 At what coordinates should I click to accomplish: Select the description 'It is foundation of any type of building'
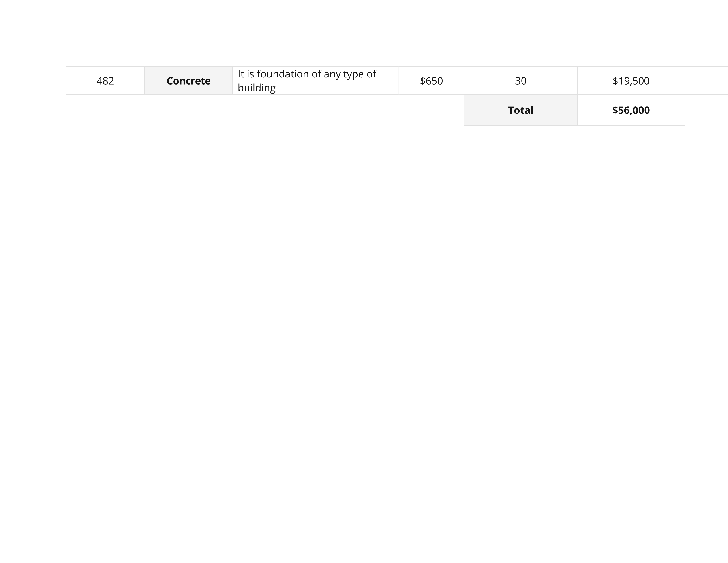[307, 81]
